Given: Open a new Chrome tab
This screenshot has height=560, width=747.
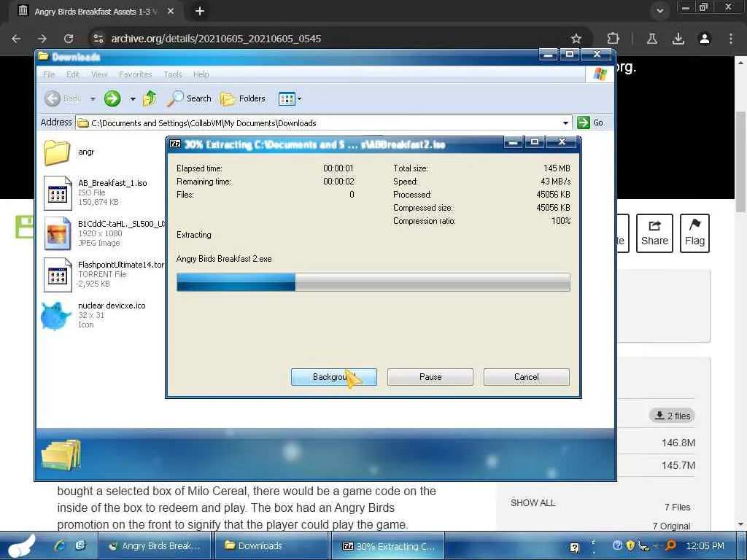Looking at the screenshot, I should 200,11.
